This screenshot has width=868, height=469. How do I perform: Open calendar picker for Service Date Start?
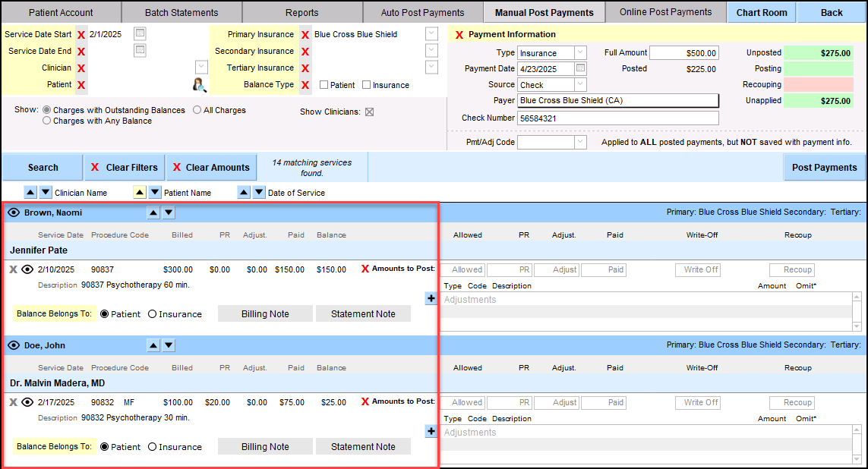coord(140,34)
